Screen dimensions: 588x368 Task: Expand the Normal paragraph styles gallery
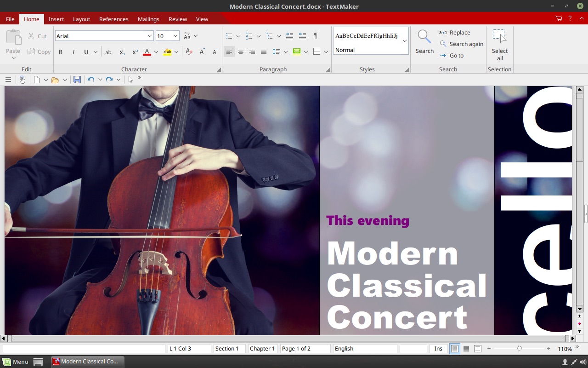pyautogui.click(x=404, y=41)
